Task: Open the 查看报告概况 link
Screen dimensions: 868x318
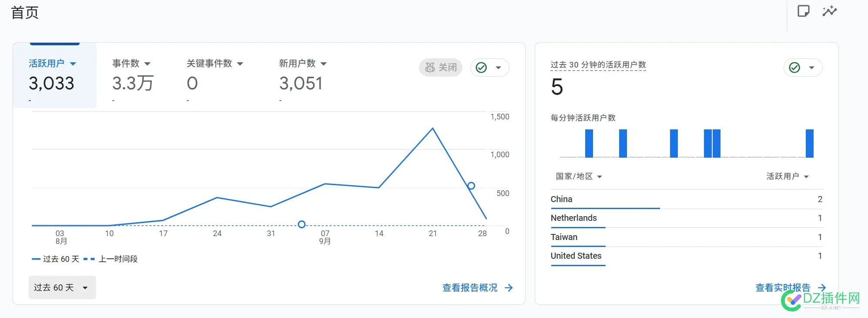Action: pyautogui.click(x=470, y=288)
